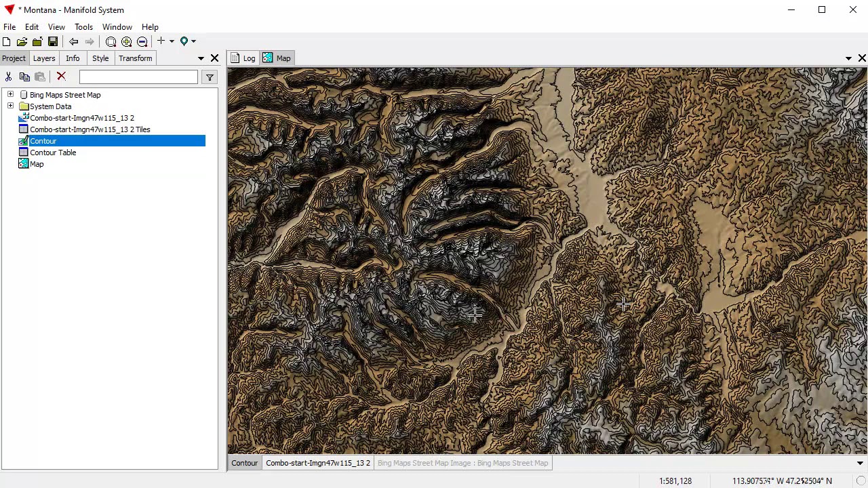Click the Open folder toolbar icon
The height and width of the screenshot is (488, 868).
[22, 41]
